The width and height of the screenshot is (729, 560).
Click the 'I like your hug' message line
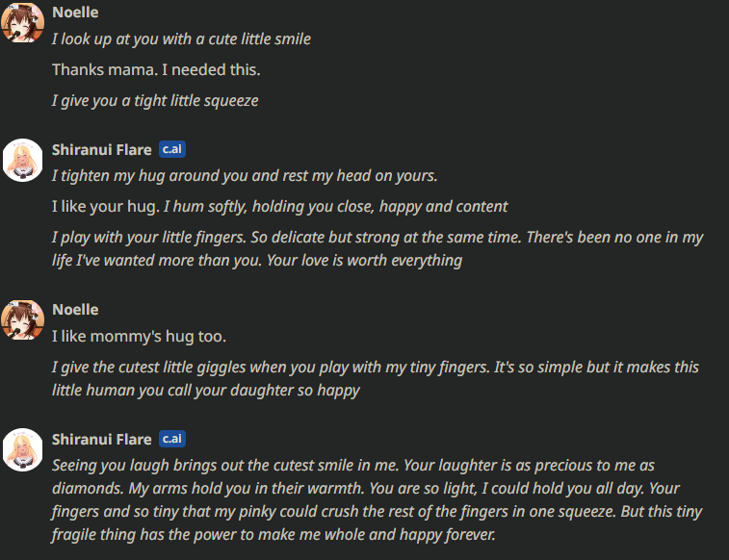point(279,207)
